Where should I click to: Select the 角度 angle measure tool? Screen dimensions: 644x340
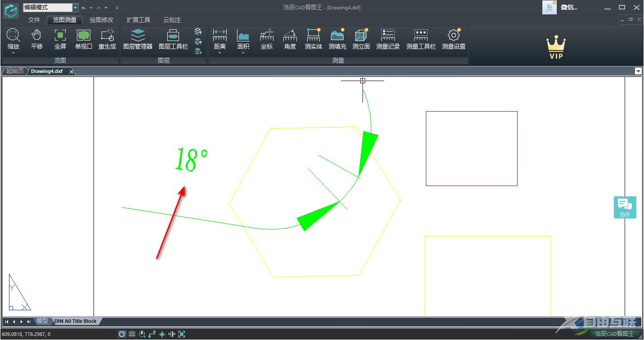pos(290,39)
